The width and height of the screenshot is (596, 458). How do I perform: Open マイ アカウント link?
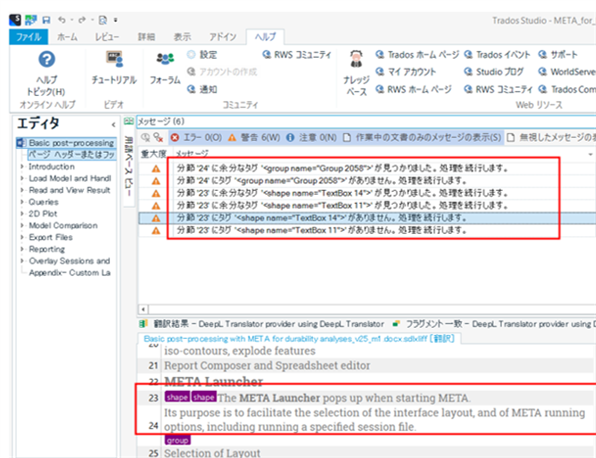pyautogui.click(x=406, y=72)
